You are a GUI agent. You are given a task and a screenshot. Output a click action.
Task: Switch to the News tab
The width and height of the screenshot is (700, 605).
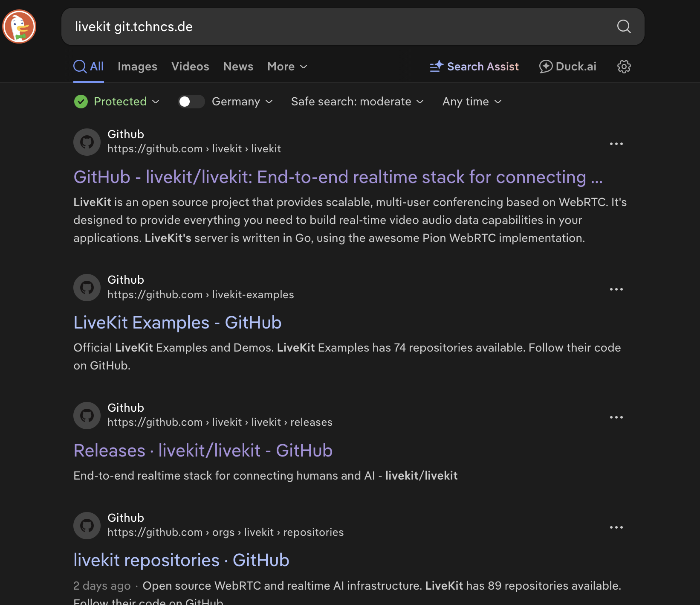238,67
